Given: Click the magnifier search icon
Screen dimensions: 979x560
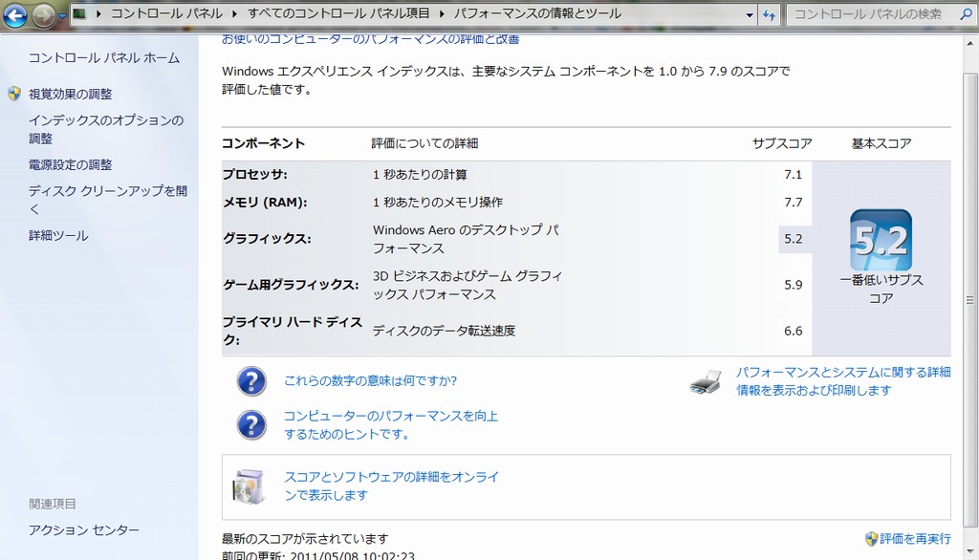Looking at the screenshot, I should 967,13.
